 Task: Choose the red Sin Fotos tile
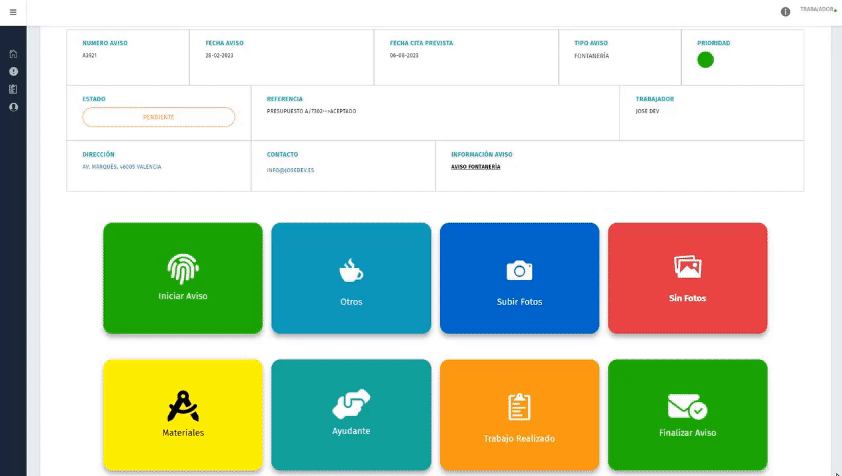click(x=687, y=278)
